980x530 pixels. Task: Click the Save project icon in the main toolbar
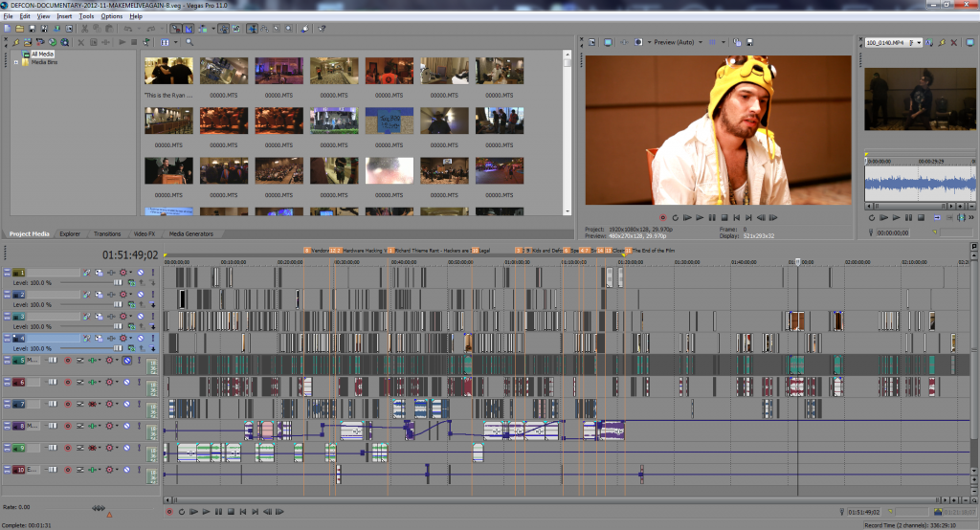pyautogui.click(x=31, y=30)
